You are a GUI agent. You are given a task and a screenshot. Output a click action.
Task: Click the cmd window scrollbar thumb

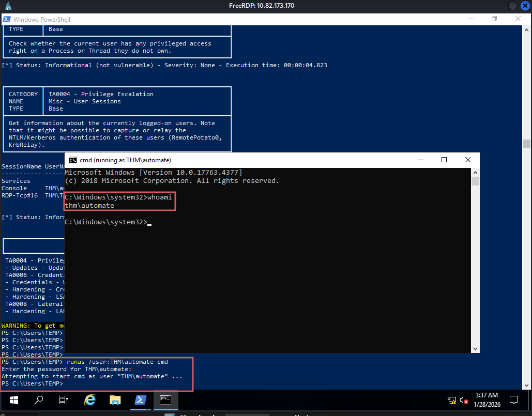pos(475,181)
